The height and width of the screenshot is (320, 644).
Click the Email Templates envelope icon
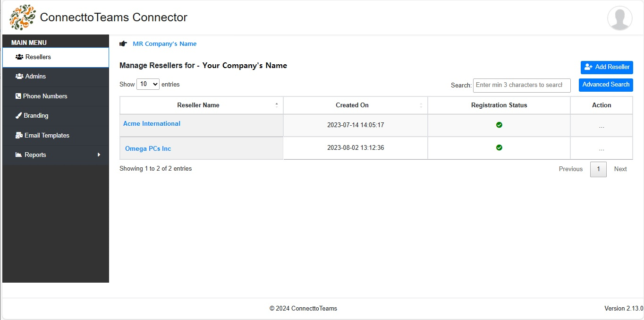(19, 135)
